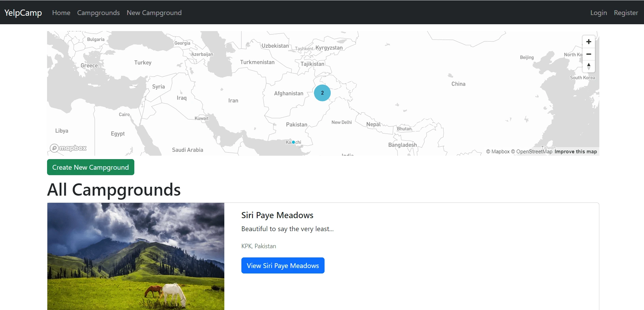Open the Home nav item
The image size is (644, 310).
(x=61, y=13)
